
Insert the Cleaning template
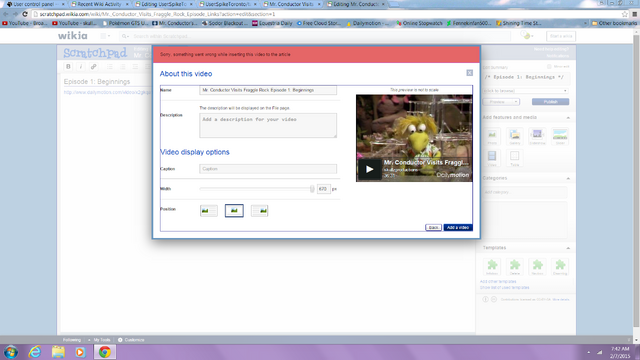[x=560, y=267]
